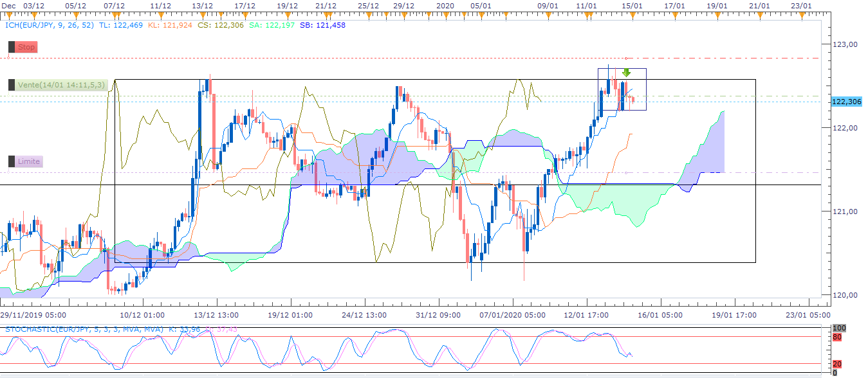Image resolution: width=868 pixels, height=378 pixels.
Task: Click the Dec month label on top axis
Action: tap(9, 5)
